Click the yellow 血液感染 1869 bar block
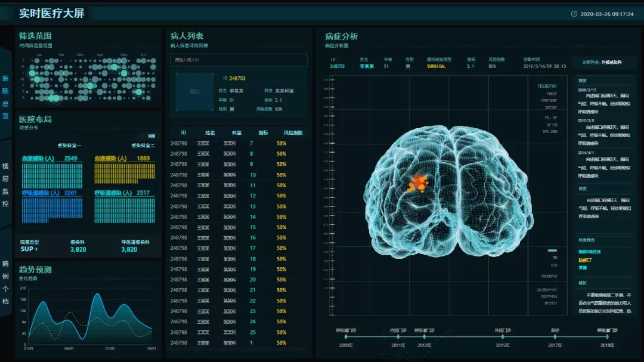 tap(124, 173)
